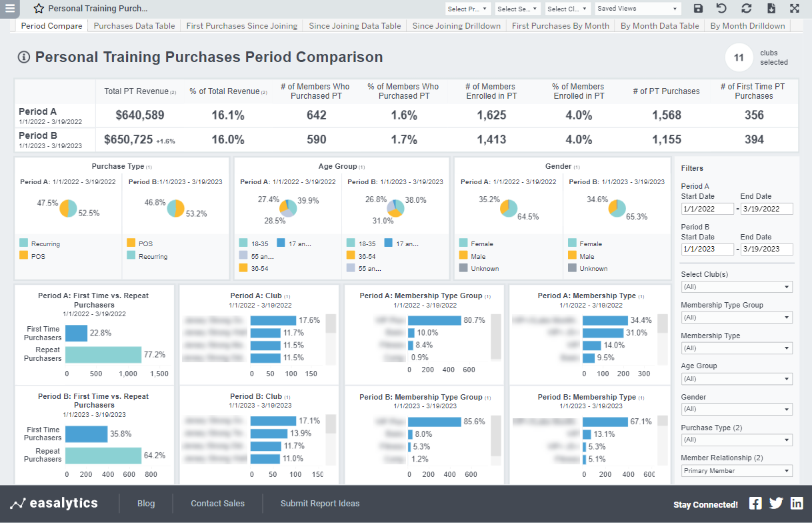Refresh the dashboard data
This screenshot has height=523, width=812.
(747, 9)
